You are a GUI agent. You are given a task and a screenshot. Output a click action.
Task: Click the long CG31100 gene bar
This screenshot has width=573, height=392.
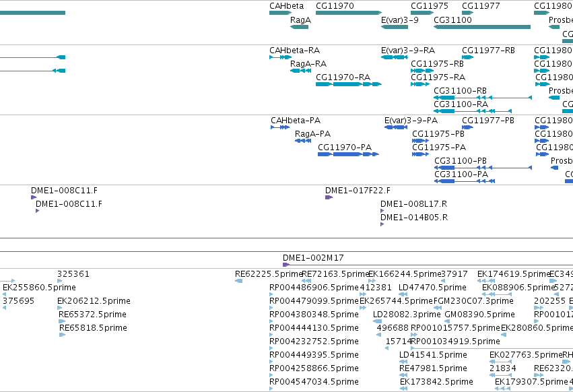click(482, 27)
